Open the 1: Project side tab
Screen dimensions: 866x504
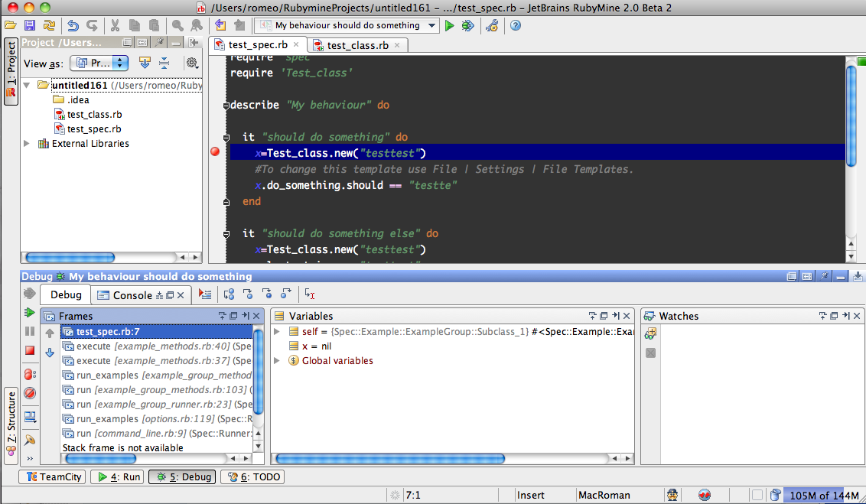pos(11,72)
